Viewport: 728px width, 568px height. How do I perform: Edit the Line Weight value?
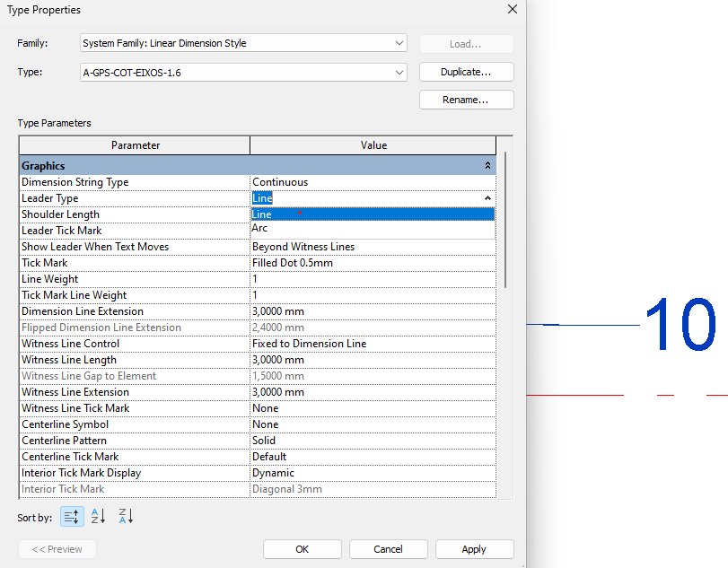373,279
